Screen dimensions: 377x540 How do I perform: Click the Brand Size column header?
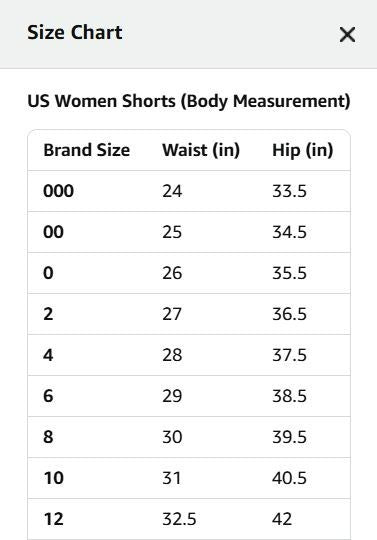coord(87,150)
